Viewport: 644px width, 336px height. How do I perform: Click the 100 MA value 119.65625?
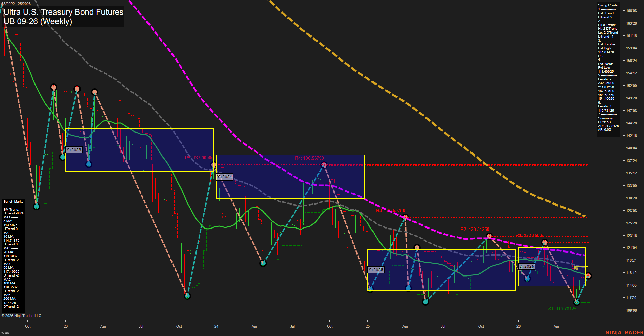tap(11, 287)
